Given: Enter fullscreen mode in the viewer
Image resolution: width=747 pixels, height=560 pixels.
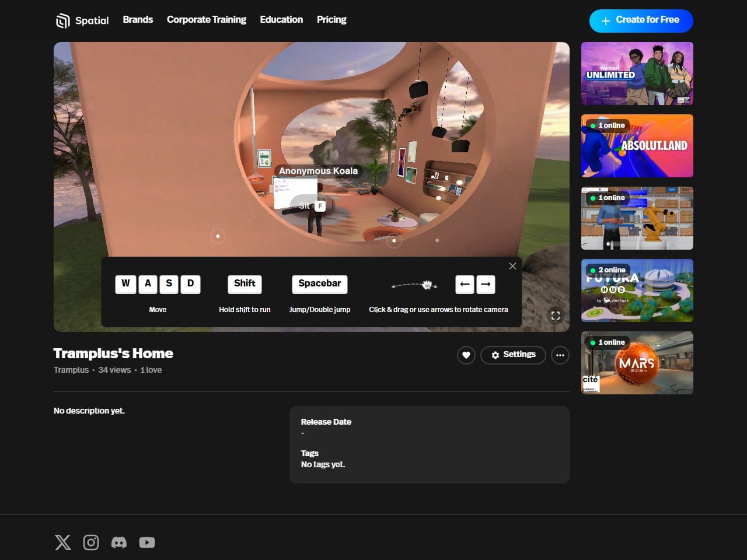Looking at the screenshot, I should coord(556,316).
